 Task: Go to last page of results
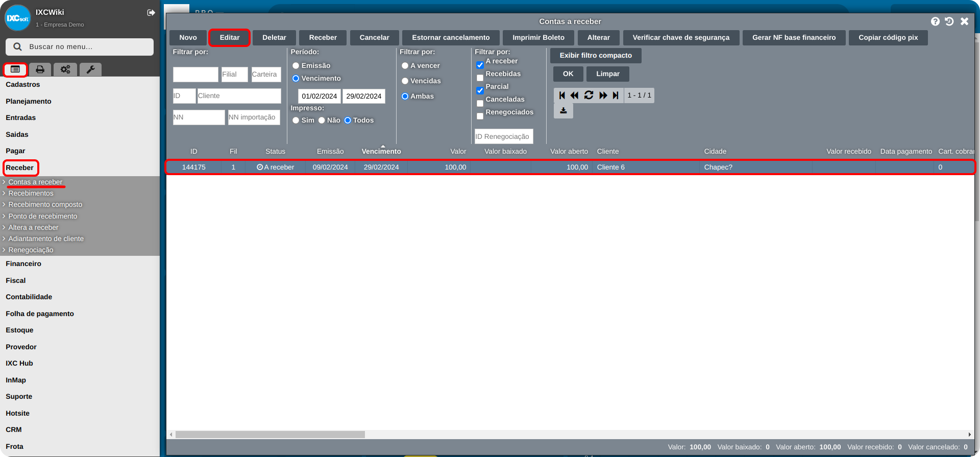pyautogui.click(x=616, y=95)
